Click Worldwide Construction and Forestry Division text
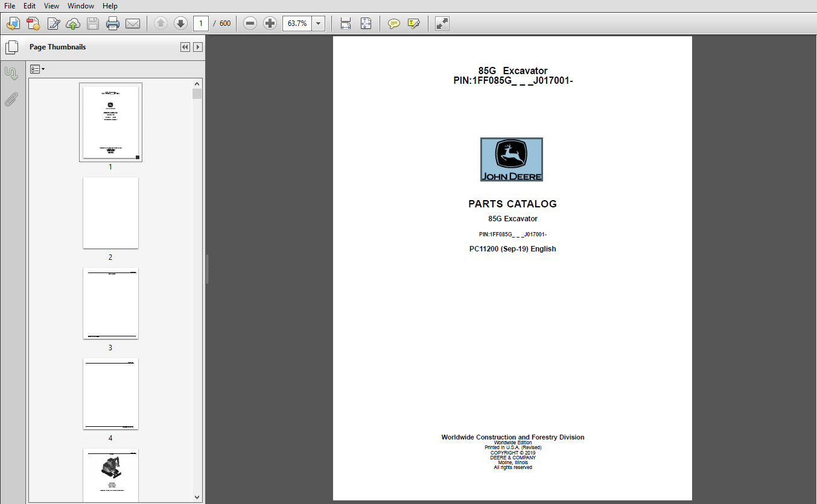This screenshot has height=504, width=817. coord(513,437)
